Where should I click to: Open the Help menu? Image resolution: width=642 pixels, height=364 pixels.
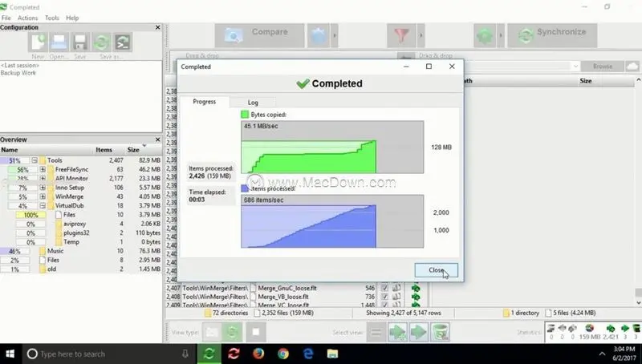click(x=72, y=18)
